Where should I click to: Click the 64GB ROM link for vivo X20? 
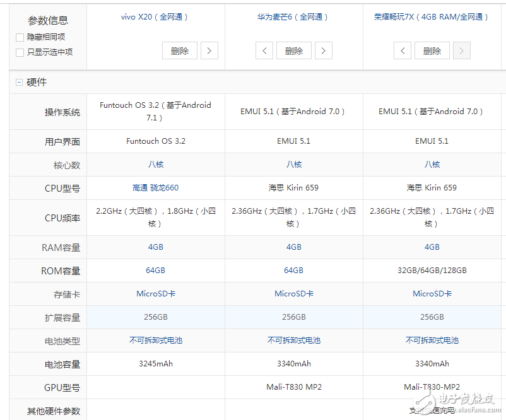coord(155,270)
